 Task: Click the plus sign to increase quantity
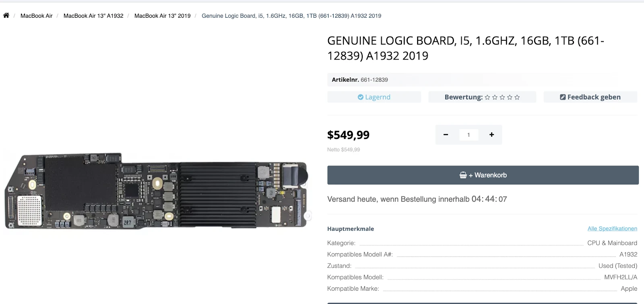[x=491, y=135]
